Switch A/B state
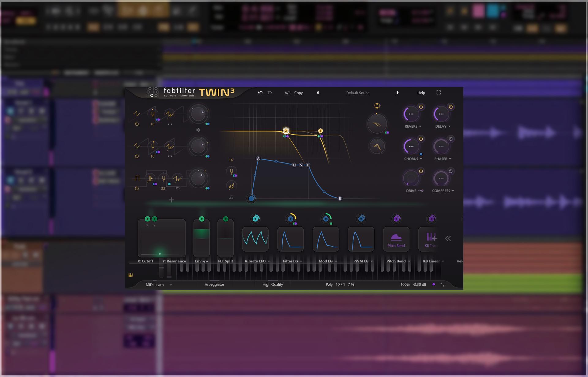The height and width of the screenshot is (377, 588). (287, 93)
